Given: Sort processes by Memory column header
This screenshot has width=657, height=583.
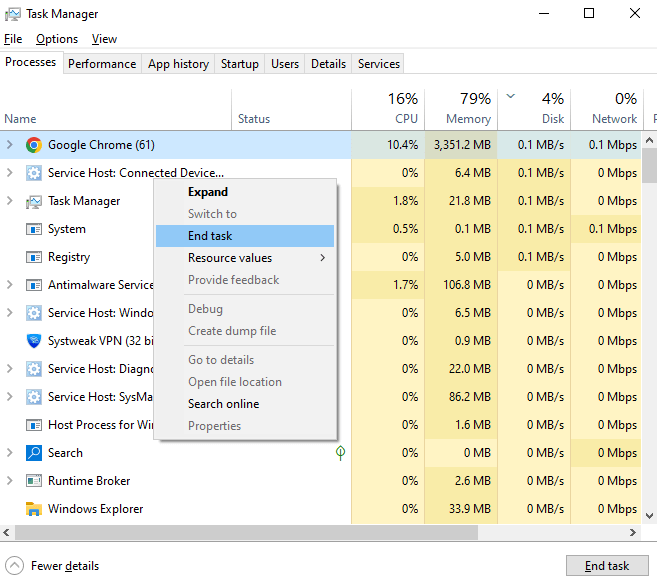Looking at the screenshot, I should click(461, 108).
